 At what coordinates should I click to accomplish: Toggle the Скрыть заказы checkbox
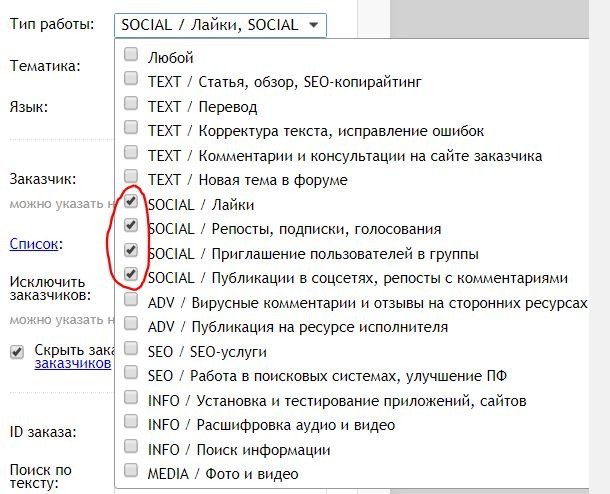[x=17, y=352]
